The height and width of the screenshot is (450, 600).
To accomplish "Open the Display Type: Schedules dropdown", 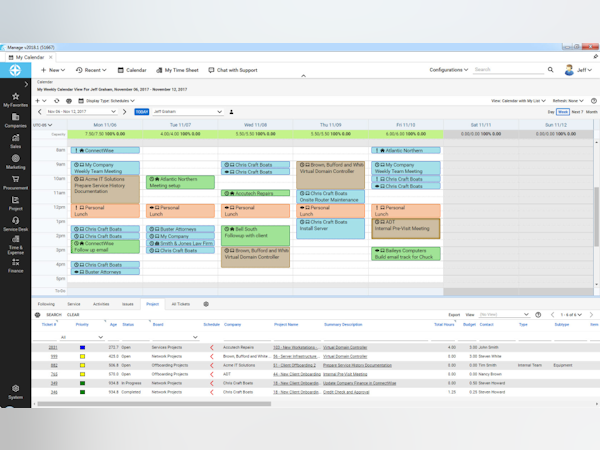I will [106, 101].
